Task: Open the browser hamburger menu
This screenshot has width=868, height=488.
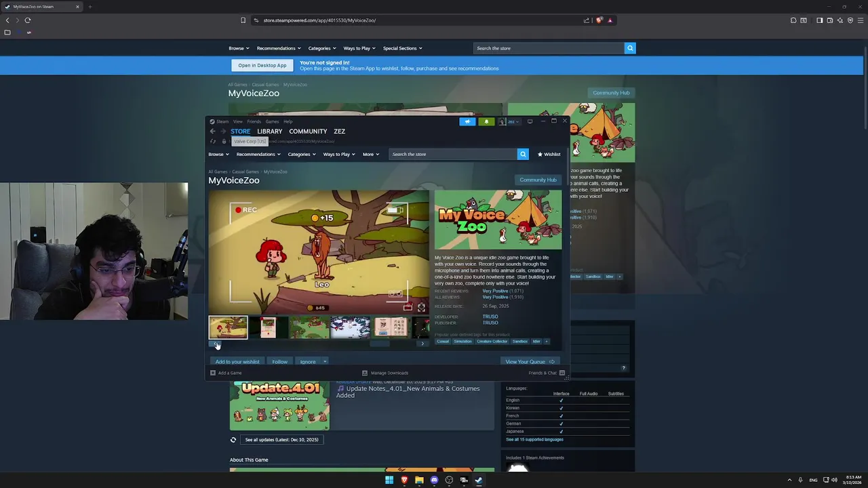Action: (860, 20)
